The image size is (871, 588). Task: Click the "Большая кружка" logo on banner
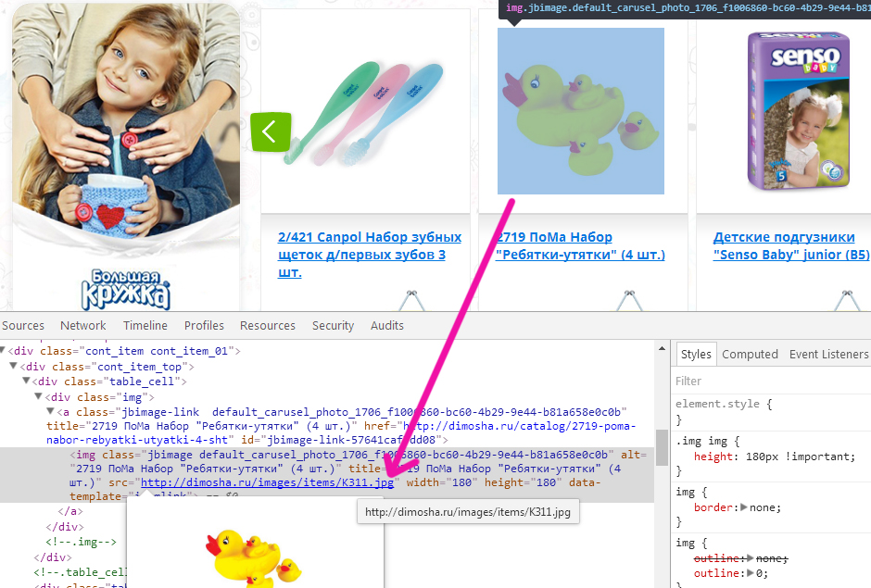(x=125, y=290)
